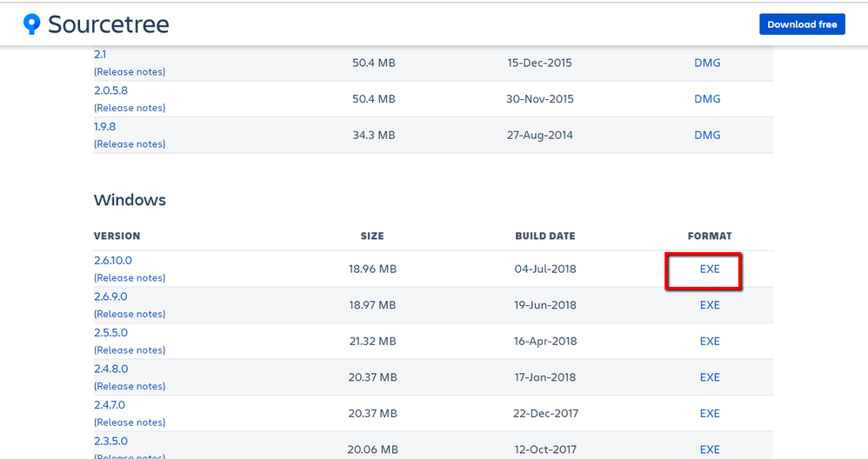Screen dimensions: 868x459
Task: Open Release notes for version 1.9.8
Action: click(x=130, y=143)
